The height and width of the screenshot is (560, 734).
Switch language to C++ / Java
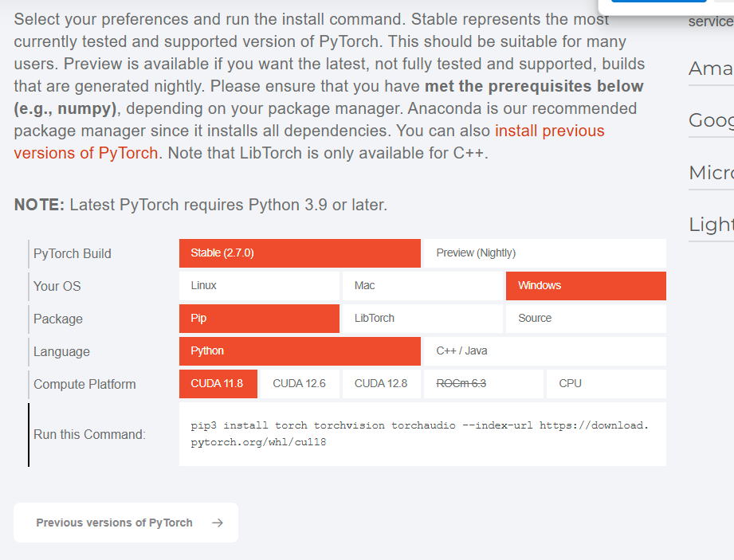tap(544, 351)
